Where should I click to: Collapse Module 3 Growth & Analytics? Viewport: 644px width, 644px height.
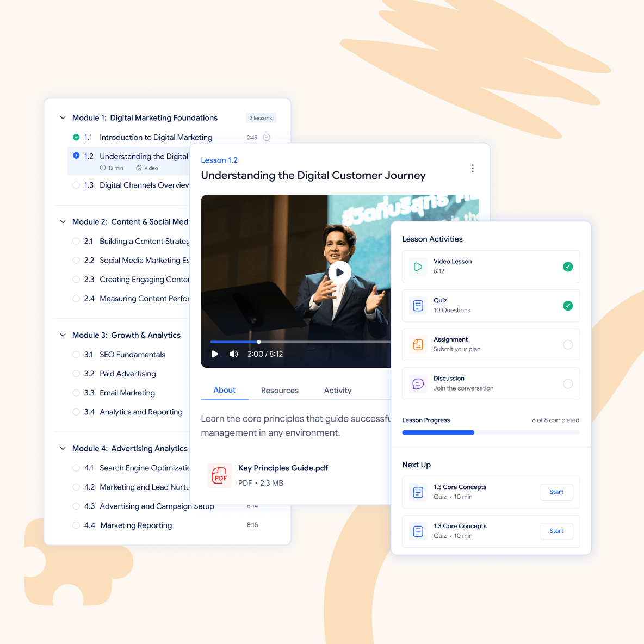point(63,335)
